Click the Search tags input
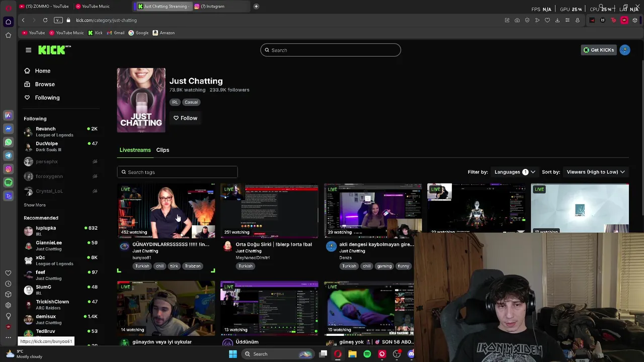The image size is (644, 362). (177, 172)
